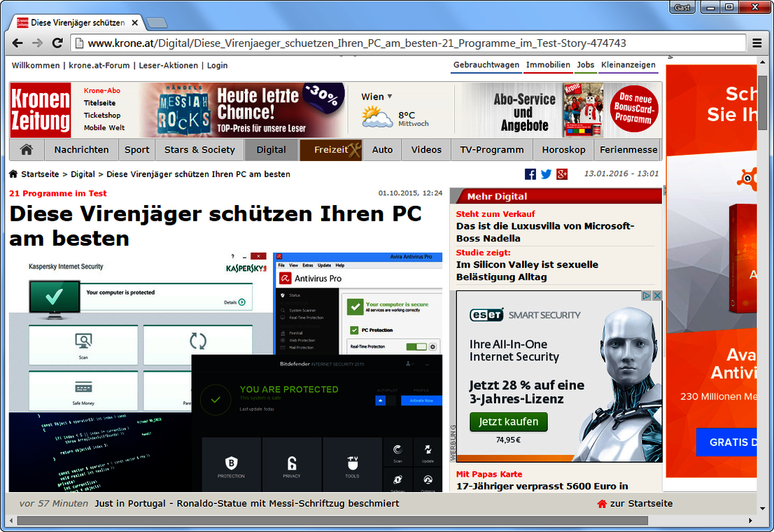Image resolution: width=774 pixels, height=532 pixels.
Task: Select the home icon in the navigation bar
Action: pyautogui.click(x=26, y=149)
